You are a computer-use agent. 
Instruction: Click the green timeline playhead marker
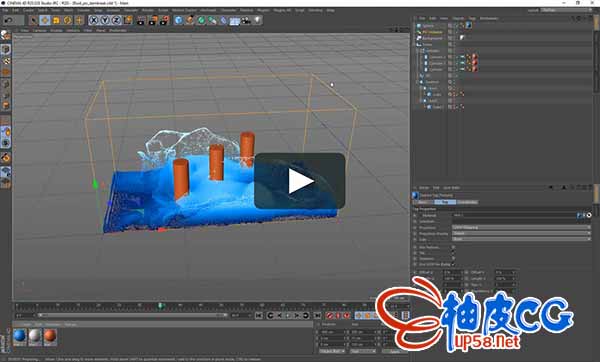(161, 305)
